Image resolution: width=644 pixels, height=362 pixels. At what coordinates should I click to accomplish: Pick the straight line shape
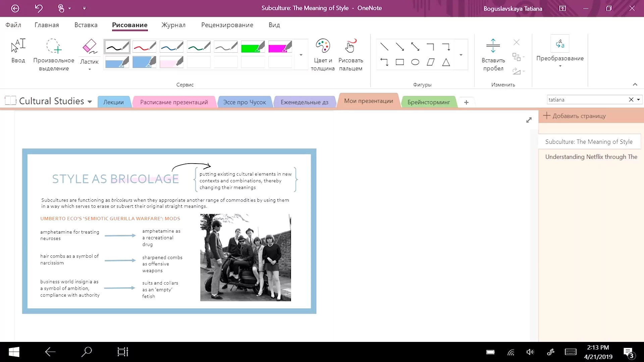[x=384, y=47]
